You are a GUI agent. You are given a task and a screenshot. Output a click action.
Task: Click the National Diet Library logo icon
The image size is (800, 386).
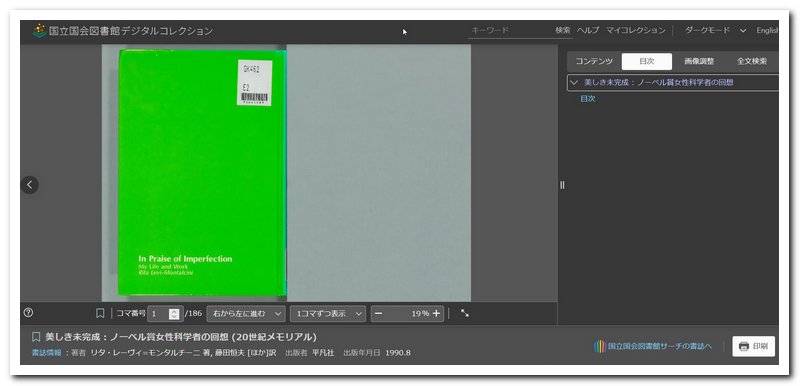tap(39, 31)
